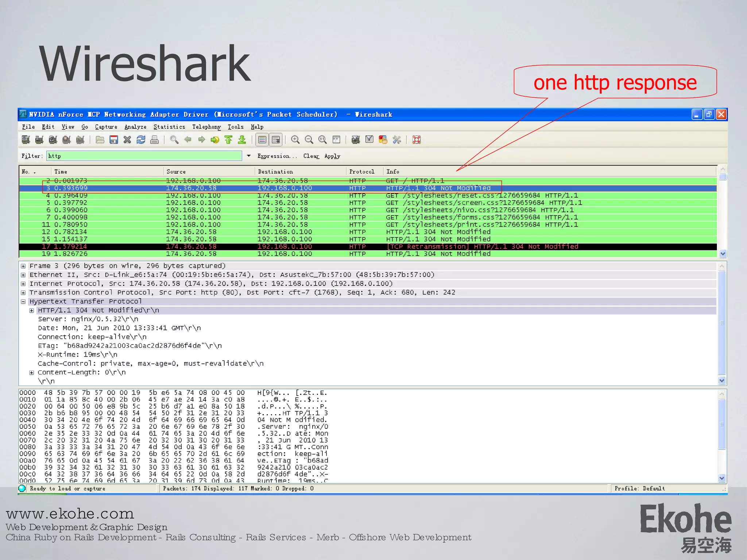The image size is (747, 560).
Task: Click into the http filter field
Action: point(144,156)
